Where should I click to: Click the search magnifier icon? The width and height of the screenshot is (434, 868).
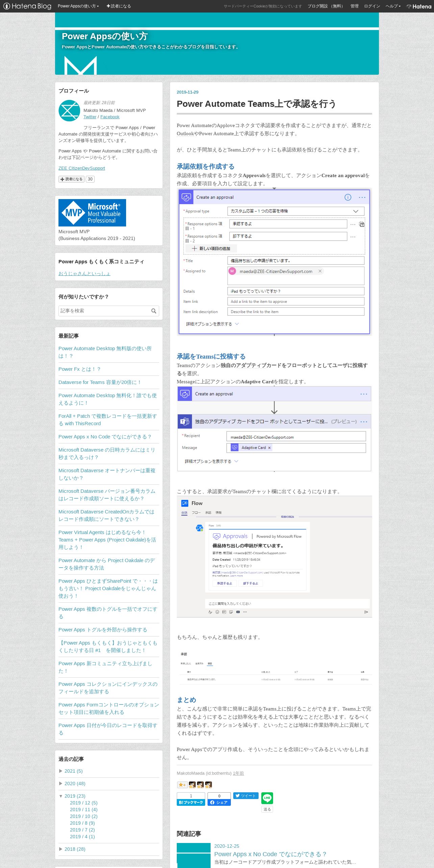coord(154,311)
